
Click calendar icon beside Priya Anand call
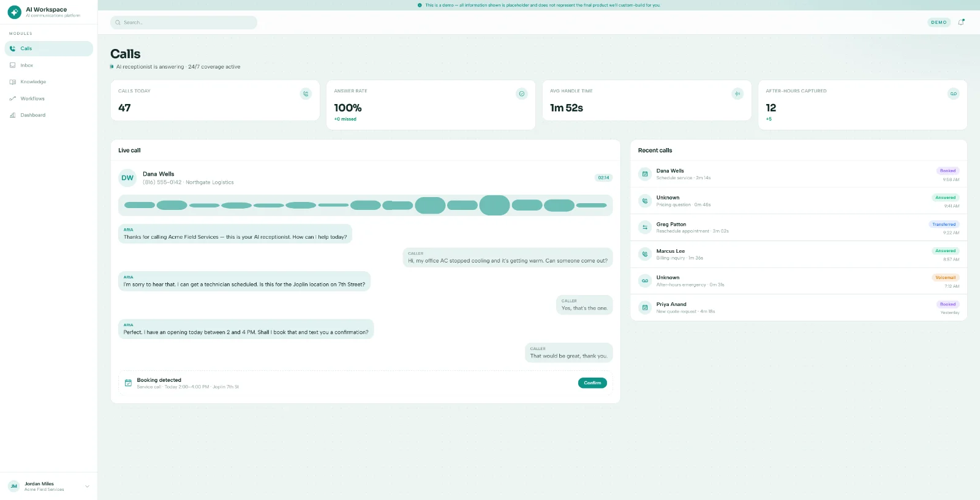pyautogui.click(x=645, y=307)
